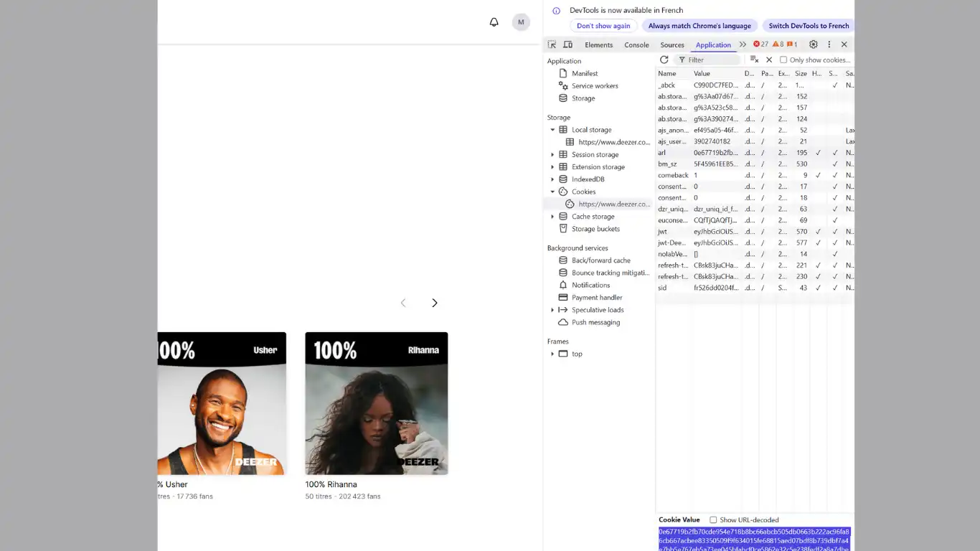980x551 pixels.
Task: Expand the Session storage tree node
Action: pos(552,155)
